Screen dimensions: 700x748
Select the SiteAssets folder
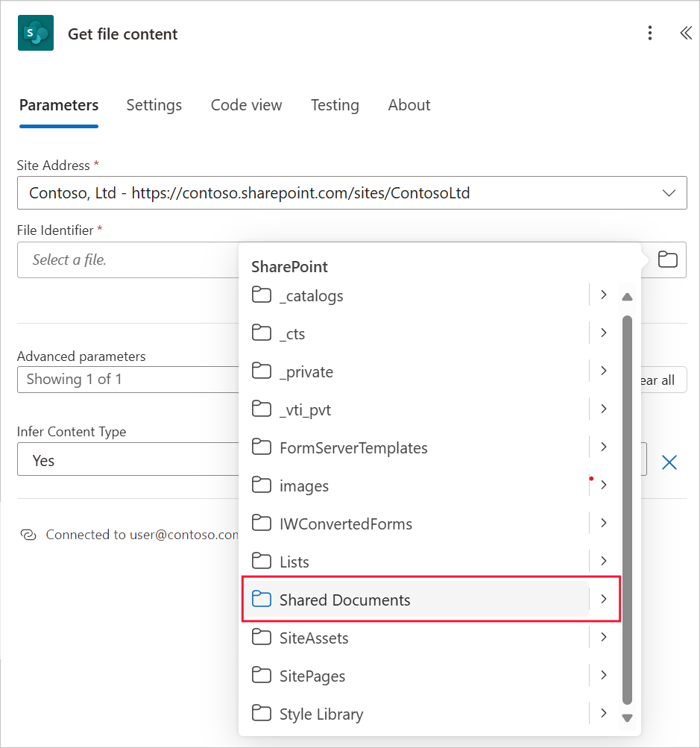pos(314,638)
